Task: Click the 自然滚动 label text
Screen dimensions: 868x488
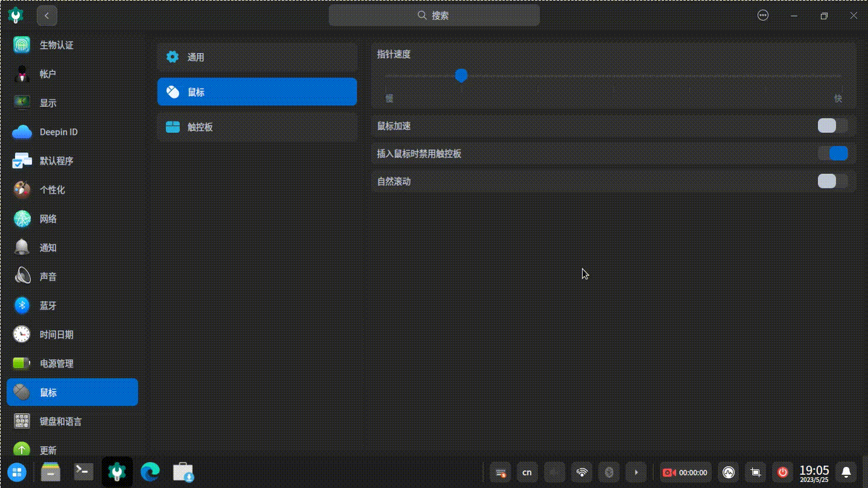Action: click(x=394, y=182)
